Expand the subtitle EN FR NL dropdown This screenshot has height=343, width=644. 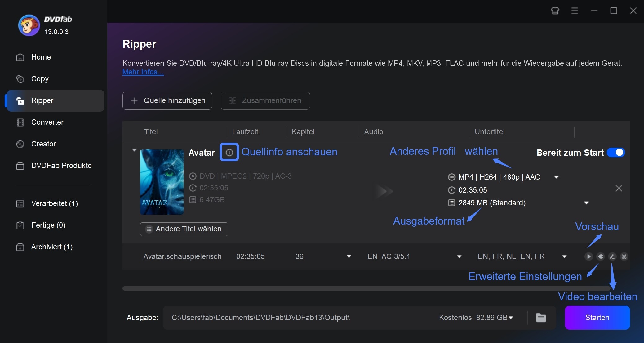click(565, 256)
